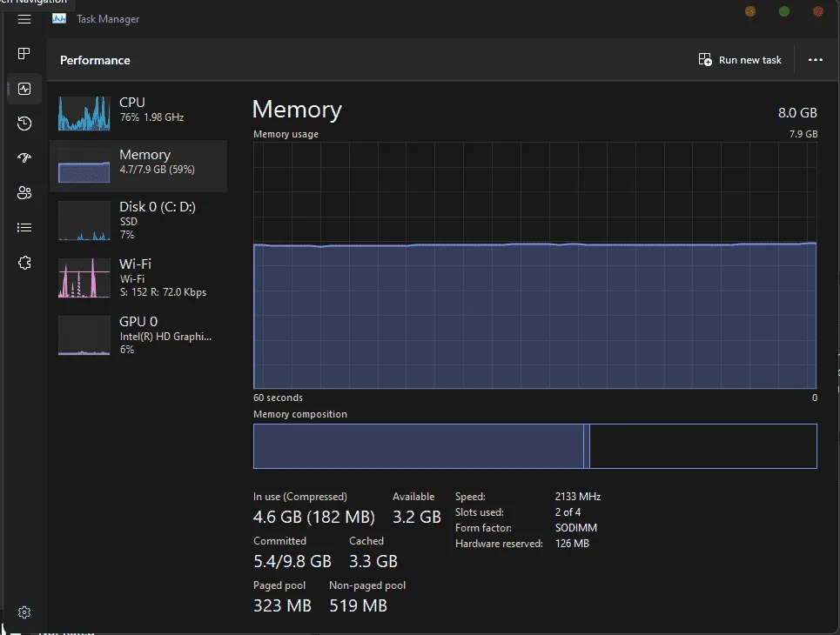Open the Startup apps icon
This screenshot has height=635, width=840.
coord(24,157)
